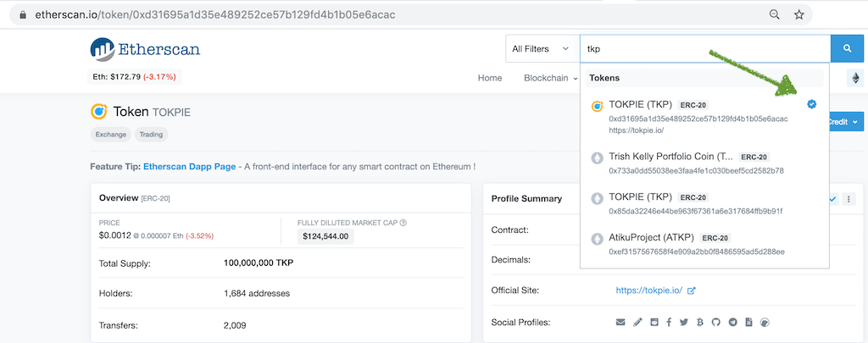Click the 1,684 addresses holders value
Viewport: 868px width, 343px height.
tap(256, 293)
